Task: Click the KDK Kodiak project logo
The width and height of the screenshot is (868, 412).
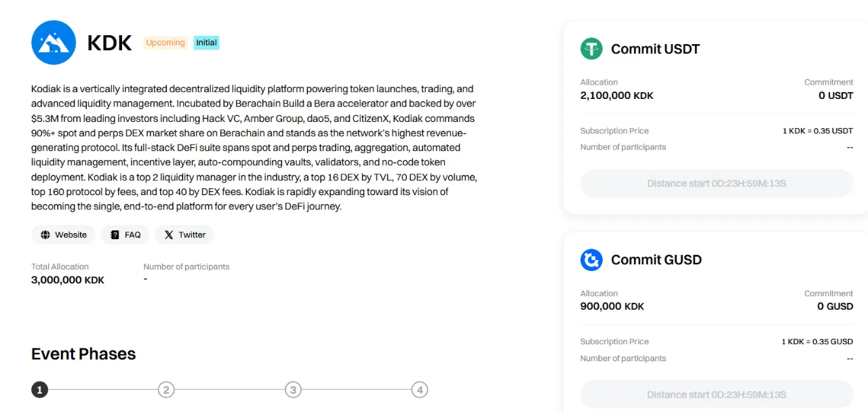Action: 54,43
